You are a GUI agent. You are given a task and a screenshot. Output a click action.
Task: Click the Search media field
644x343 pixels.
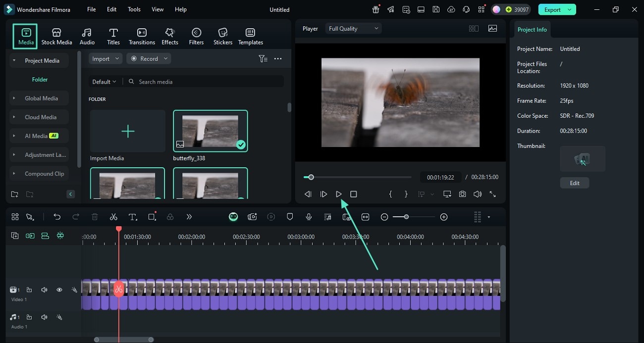[206, 82]
